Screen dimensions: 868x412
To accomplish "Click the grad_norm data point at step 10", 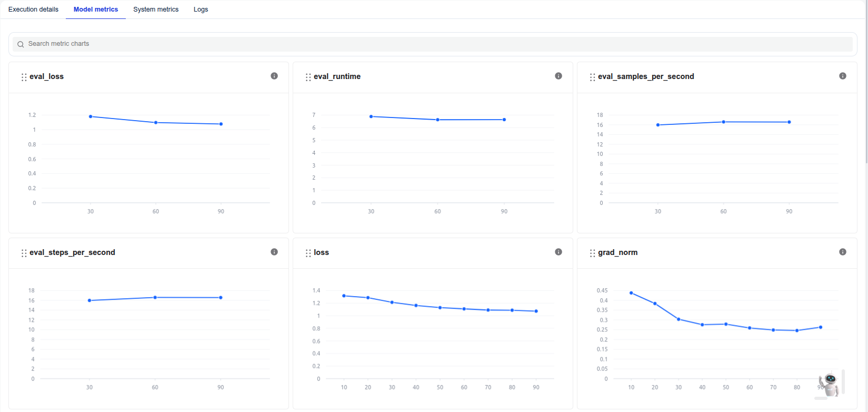I will pyautogui.click(x=631, y=293).
